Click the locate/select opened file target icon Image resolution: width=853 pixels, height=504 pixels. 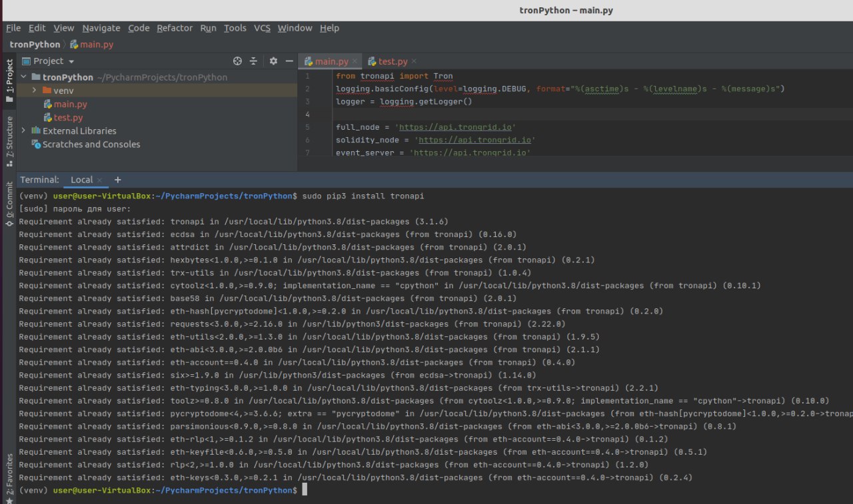[x=237, y=61]
